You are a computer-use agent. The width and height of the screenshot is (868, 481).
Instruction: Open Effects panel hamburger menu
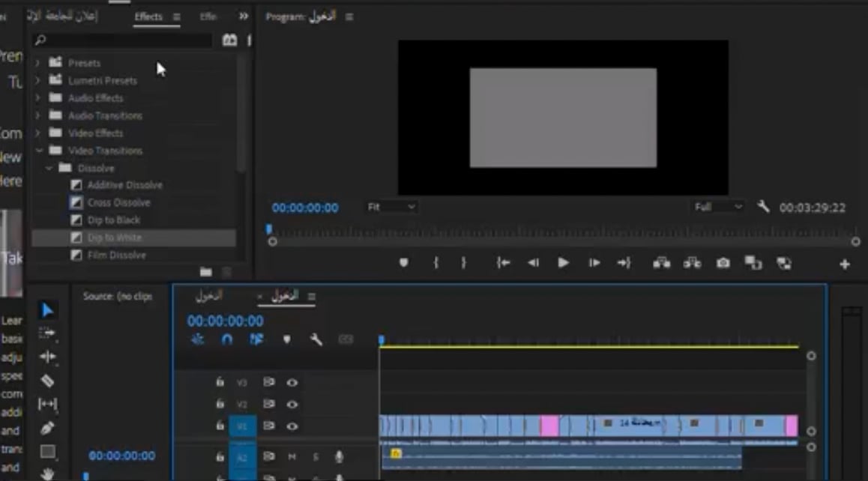[x=177, y=17]
